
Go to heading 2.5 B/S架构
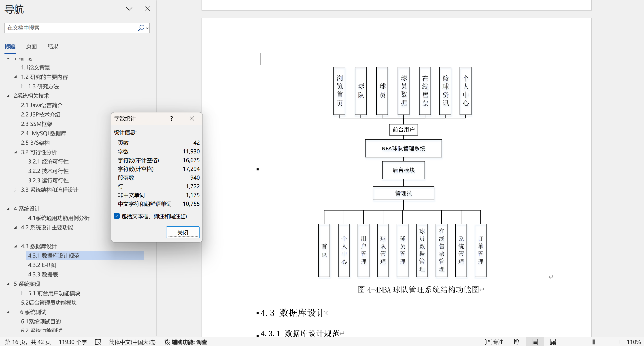click(35, 143)
